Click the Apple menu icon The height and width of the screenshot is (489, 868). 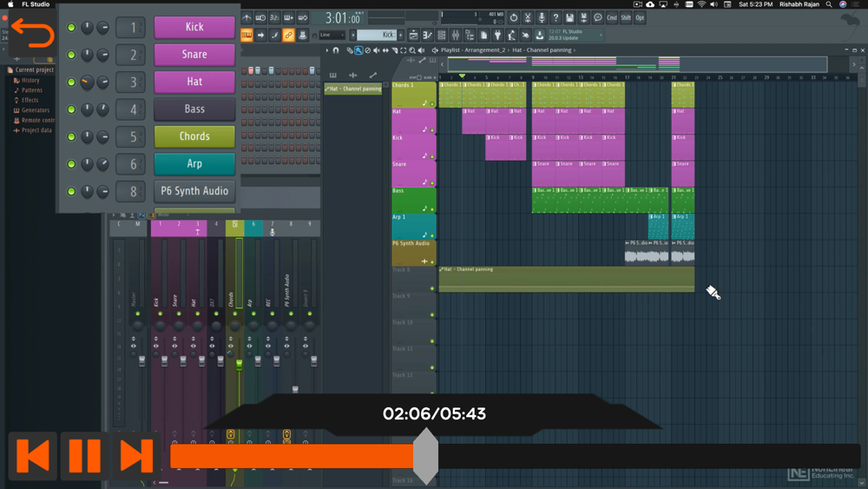(x=10, y=3)
